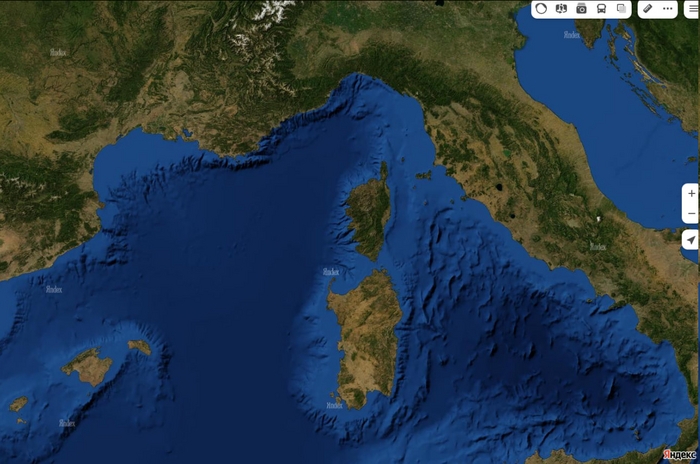Select the ruler measuring tool
Viewport: 700px width, 464px height.
[x=648, y=8]
